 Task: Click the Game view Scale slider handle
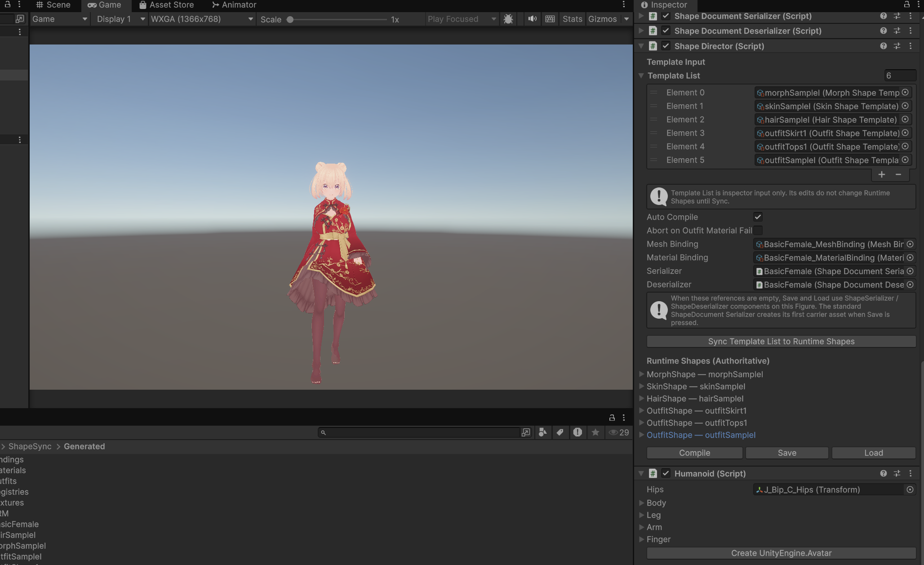pyautogui.click(x=290, y=19)
